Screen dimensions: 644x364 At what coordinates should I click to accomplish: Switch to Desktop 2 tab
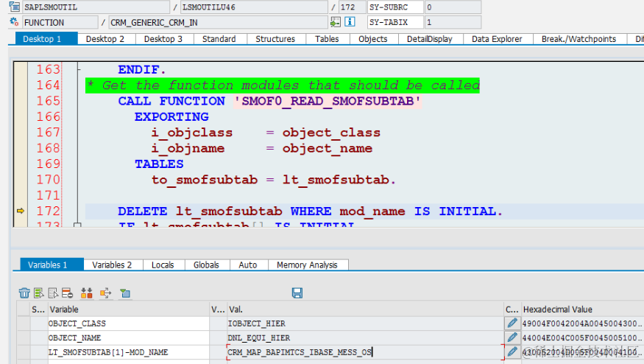coord(105,39)
